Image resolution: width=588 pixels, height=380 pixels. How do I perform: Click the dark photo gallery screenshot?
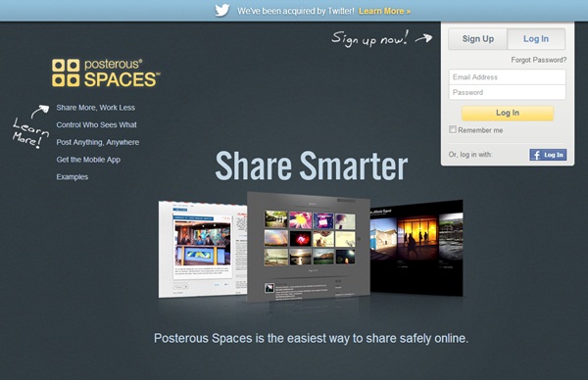(416, 248)
